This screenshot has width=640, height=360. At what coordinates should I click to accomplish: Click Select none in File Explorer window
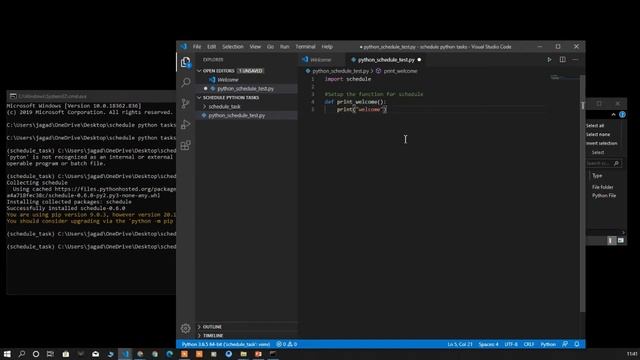598,134
